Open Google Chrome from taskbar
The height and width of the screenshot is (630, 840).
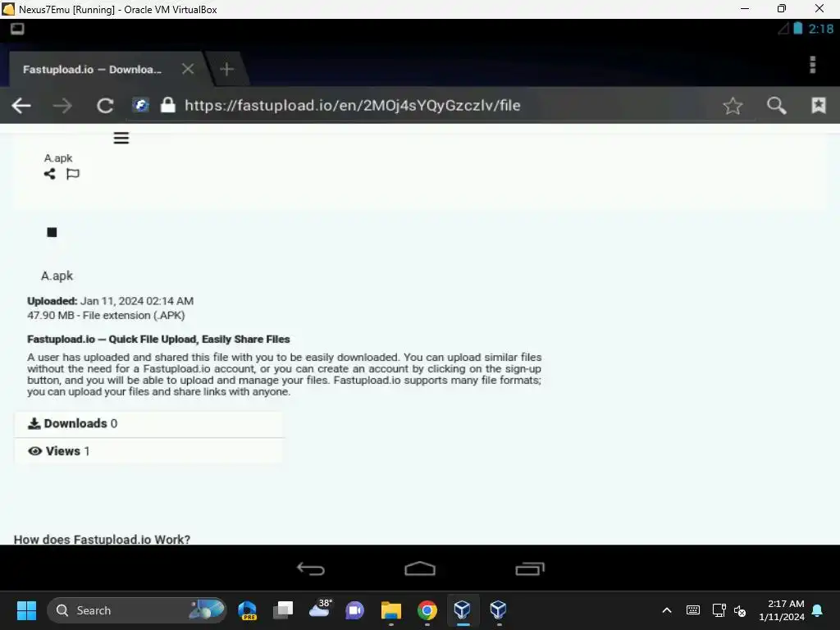[427, 610]
